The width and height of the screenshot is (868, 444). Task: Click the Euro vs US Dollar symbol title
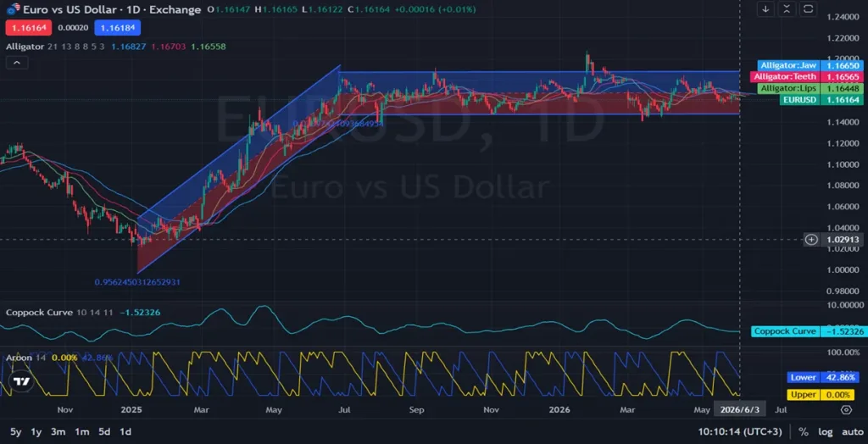71,9
